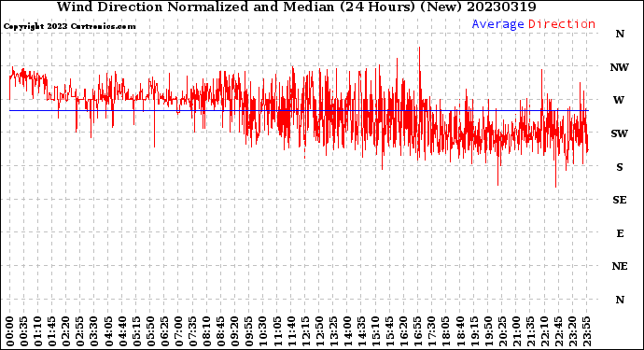Click the 07:00 time label
Screen dimensions: 644x350
tap(178, 331)
